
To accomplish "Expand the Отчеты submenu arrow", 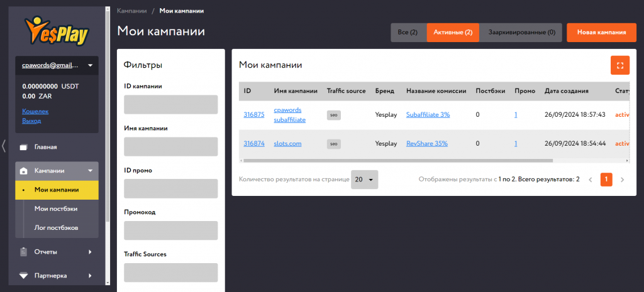I will point(90,252).
